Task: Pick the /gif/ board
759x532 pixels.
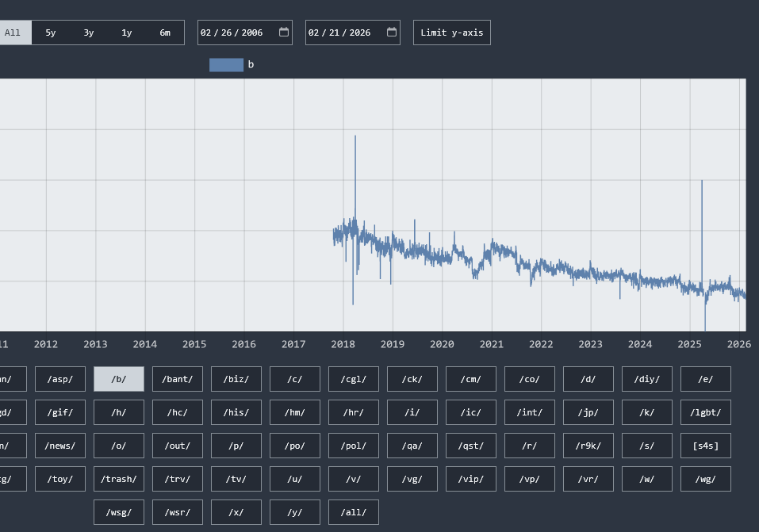Action: (x=60, y=412)
